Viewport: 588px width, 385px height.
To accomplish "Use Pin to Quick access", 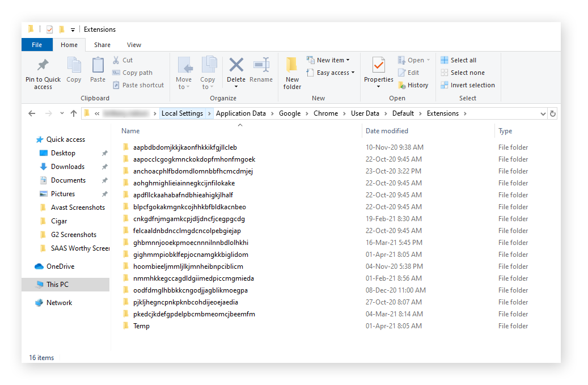I will coord(43,69).
